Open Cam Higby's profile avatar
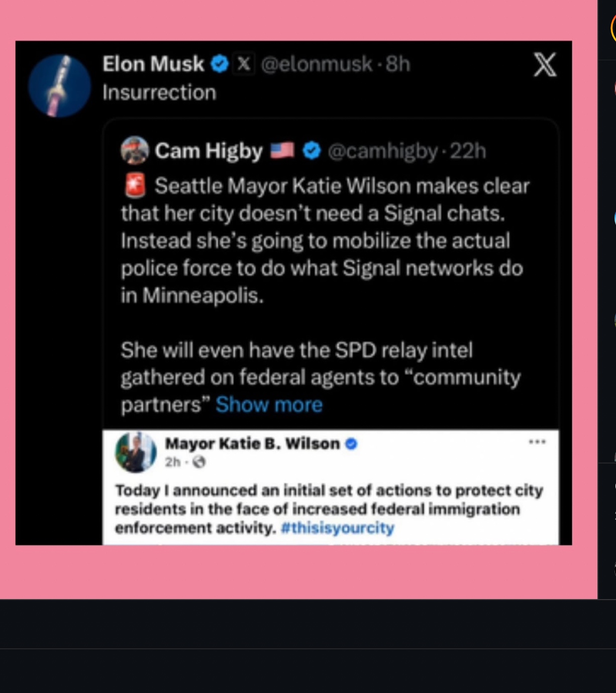 pyautogui.click(x=135, y=151)
